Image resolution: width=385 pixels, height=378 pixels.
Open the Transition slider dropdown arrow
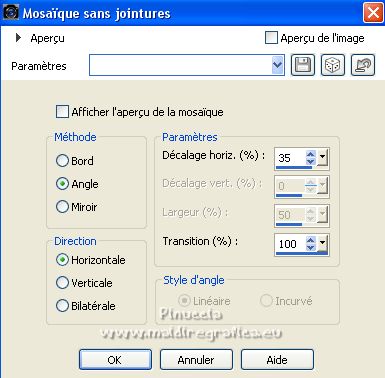322,244
